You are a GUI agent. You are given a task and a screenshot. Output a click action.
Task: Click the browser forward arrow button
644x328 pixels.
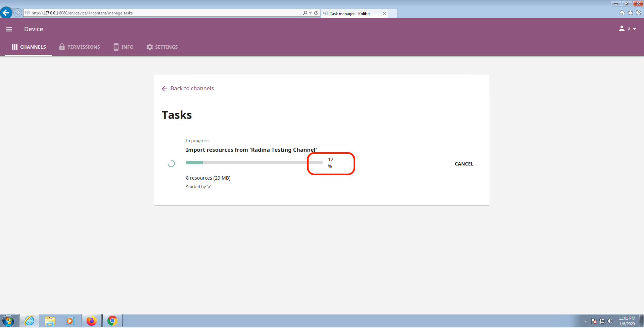click(x=18, y=13)
